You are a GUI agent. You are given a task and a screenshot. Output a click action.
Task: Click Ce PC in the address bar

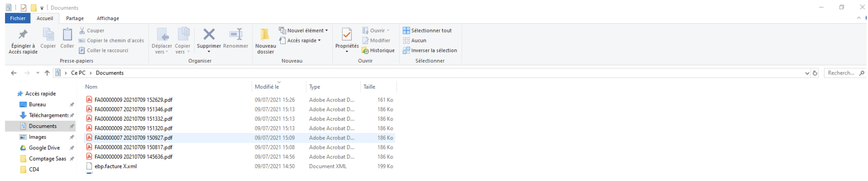pyautogui.click(x=78, y=73)
